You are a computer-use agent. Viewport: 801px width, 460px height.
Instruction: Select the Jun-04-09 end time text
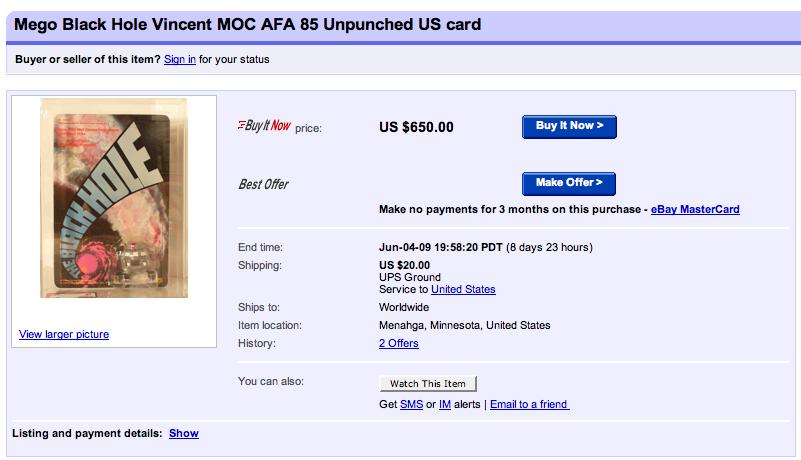(441, 247)
